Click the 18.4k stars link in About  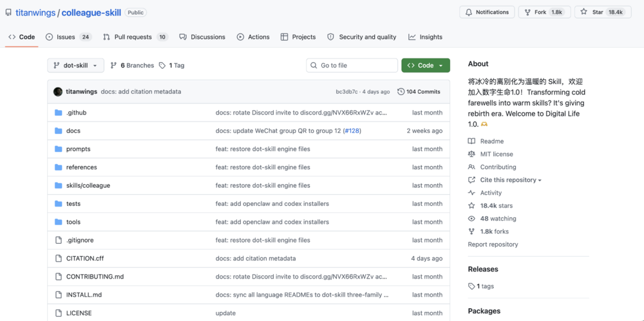(x=496, y=206)
